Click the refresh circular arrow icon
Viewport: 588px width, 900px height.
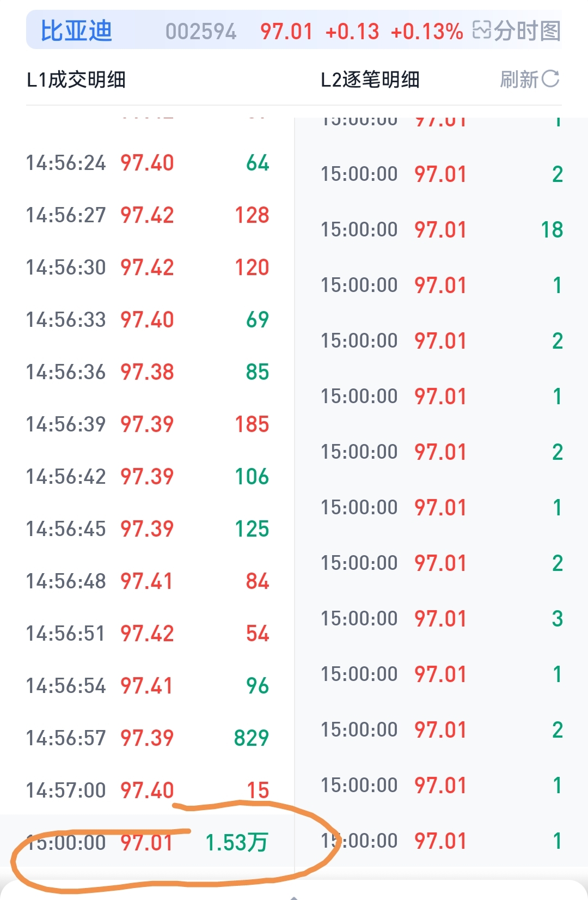550,79
